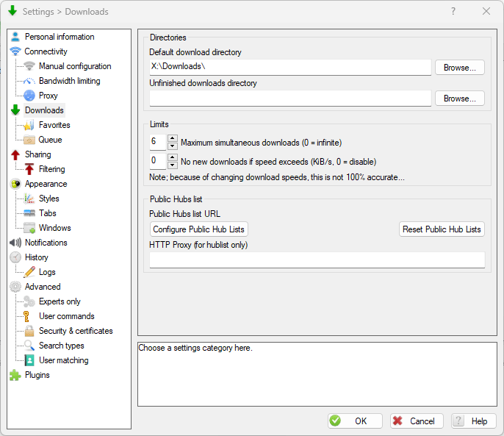Click the User matching contact icon

(29, 360)
